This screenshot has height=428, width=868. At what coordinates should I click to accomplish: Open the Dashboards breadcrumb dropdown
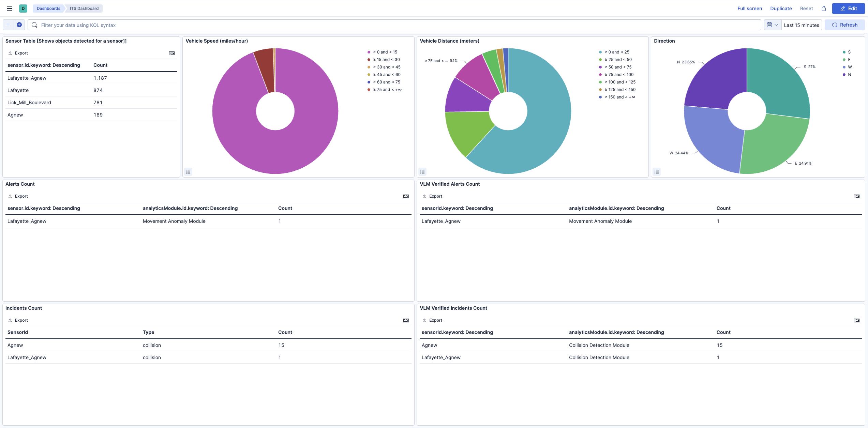[48, 8]
